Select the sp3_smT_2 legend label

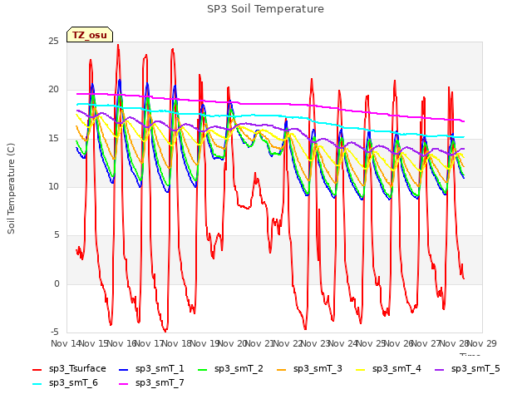point(239,369)
